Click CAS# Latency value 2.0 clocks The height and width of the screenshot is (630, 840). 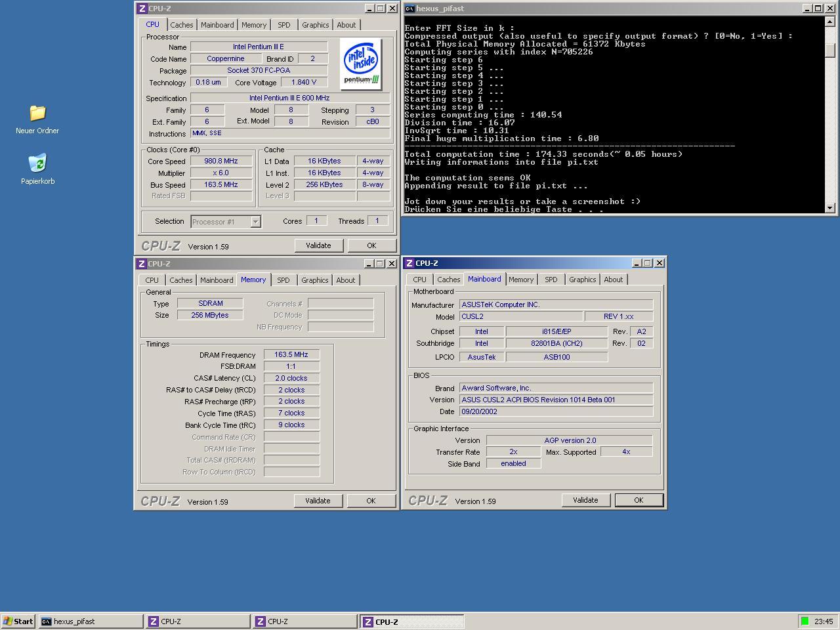pyautogui.click(x=291, y=378)
